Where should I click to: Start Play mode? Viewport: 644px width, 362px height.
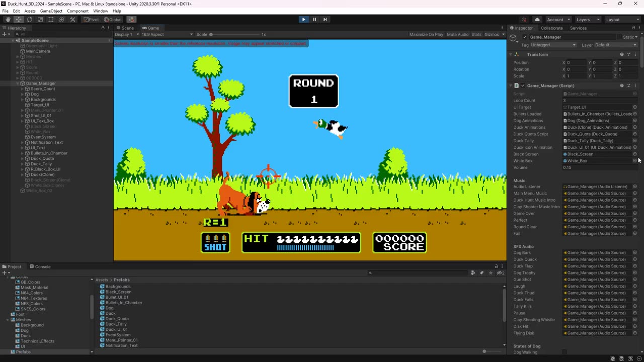303,20
